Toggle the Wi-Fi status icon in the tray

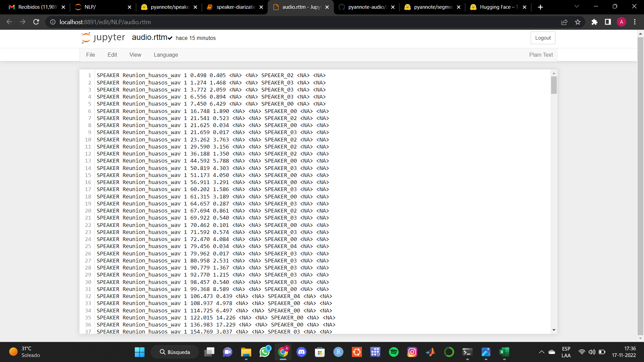(582, 352)
